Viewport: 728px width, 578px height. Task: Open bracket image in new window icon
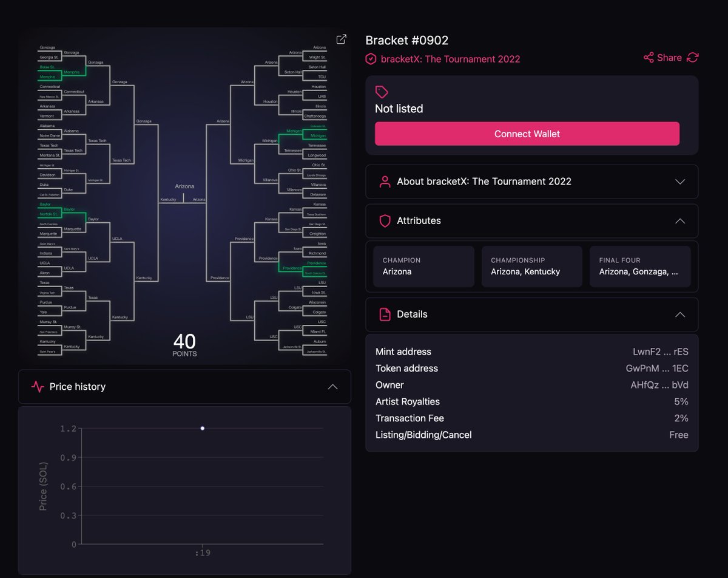coord(342,39)
